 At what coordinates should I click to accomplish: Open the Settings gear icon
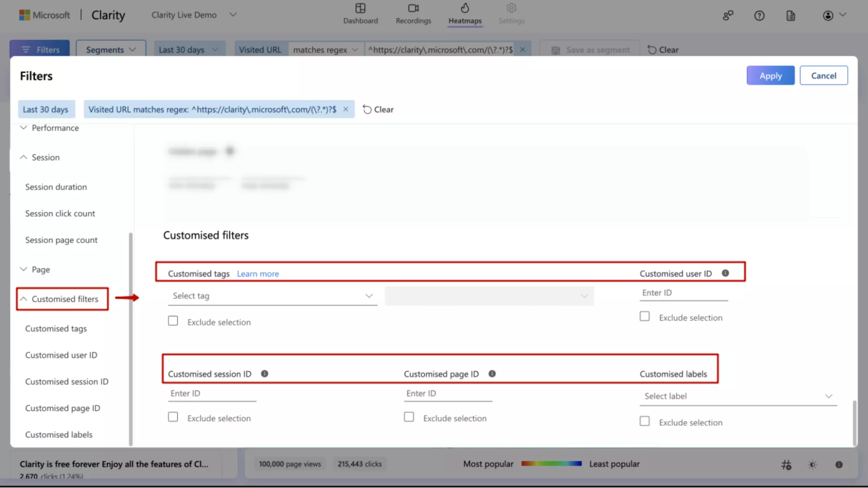[511, 9]
